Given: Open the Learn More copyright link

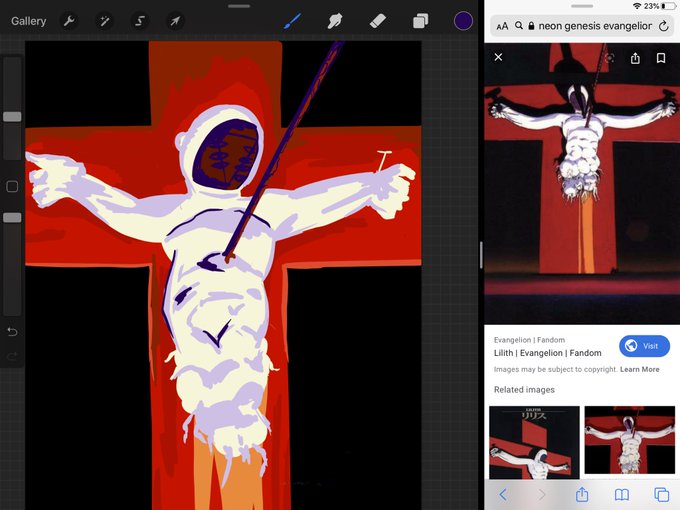Looking at the screenshot, I should (x=639, y=369).
